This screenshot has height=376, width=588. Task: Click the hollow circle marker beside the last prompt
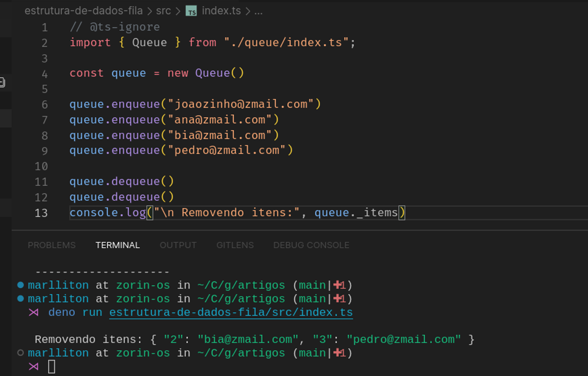21,353
